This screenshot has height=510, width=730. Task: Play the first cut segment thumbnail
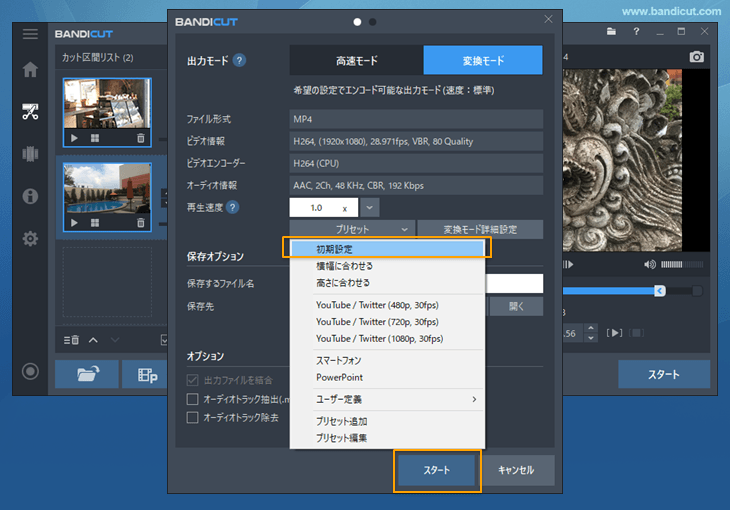(74, 138)
